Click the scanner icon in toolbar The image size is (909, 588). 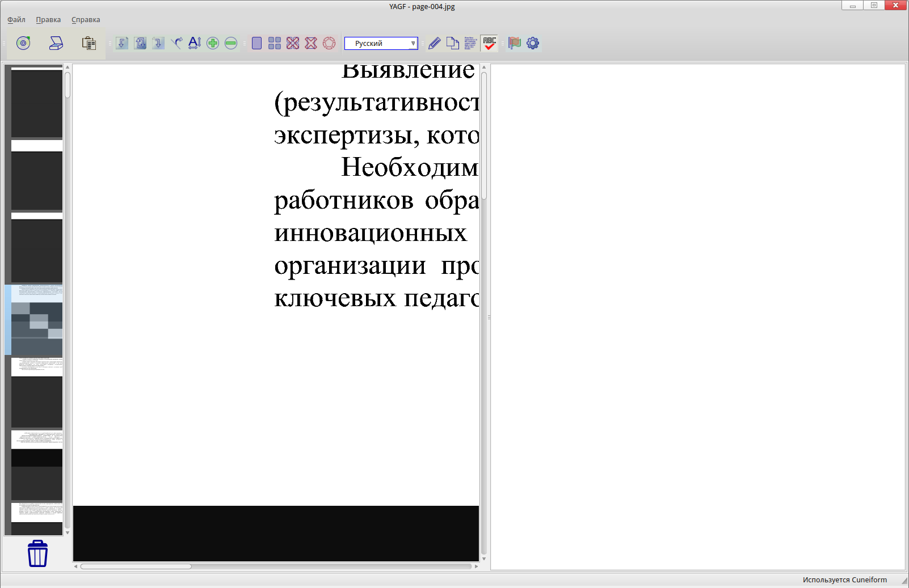point(56,43)
